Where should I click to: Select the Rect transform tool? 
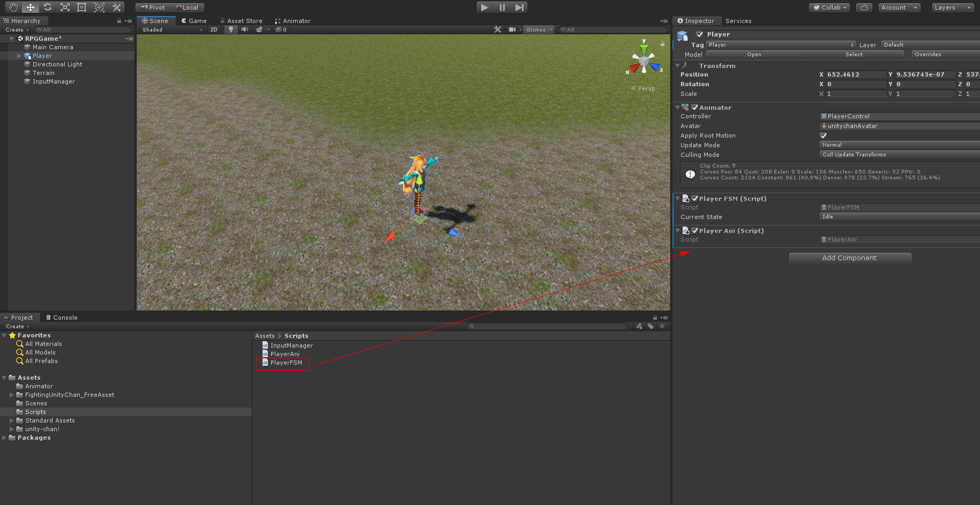coord(82,7)
